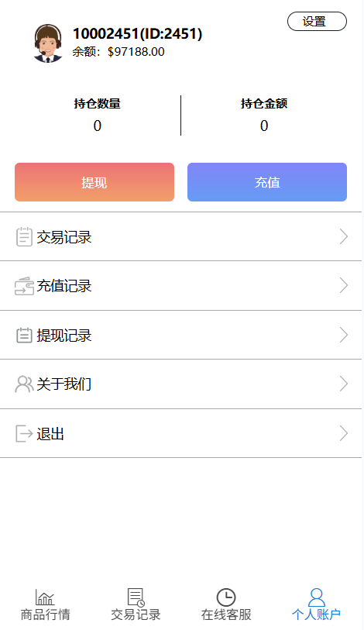This screenshot has width=364, height=630.
Task: Expand the 提现记录 row chevron
Action: tap(344, 335)
